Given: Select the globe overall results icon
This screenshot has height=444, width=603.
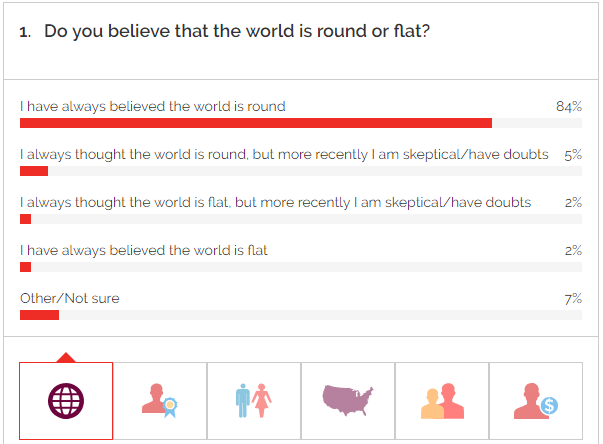Looking at the screenshot, I should (x=66, y=401).
